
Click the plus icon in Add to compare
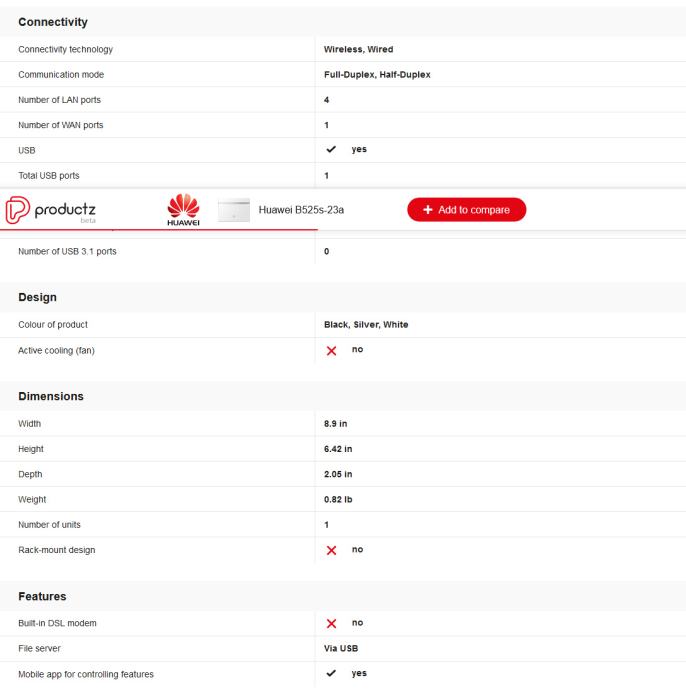click(427, 209)
